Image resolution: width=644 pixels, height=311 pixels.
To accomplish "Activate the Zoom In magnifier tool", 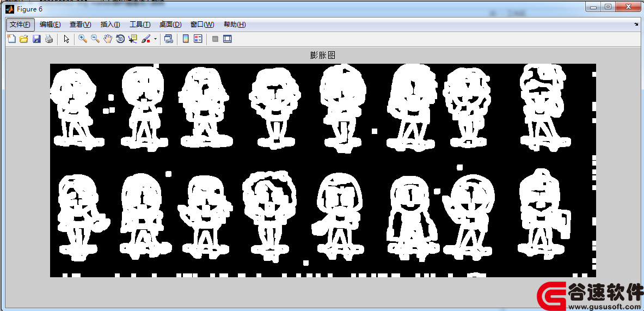I will click(83, 39).
